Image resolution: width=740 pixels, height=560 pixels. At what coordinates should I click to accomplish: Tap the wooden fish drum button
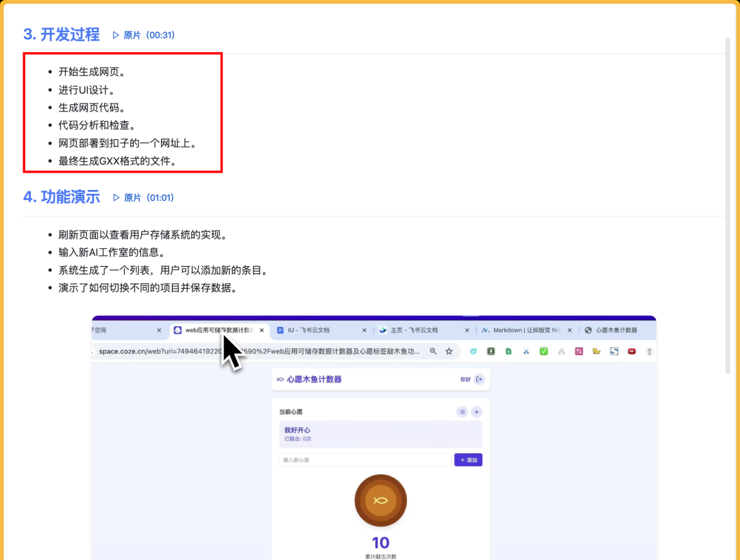pos(380,500)
